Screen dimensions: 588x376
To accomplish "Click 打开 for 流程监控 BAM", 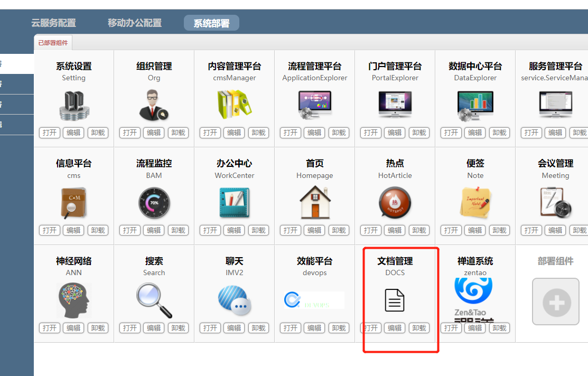I will [130, 230].
